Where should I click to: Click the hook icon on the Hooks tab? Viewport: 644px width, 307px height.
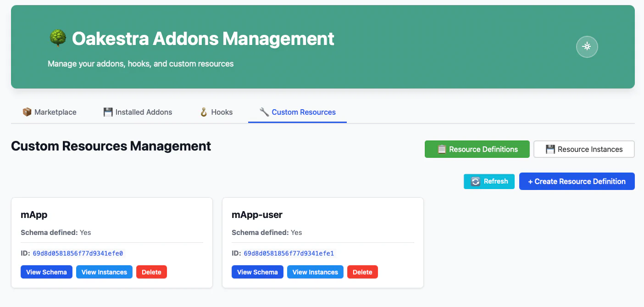pyautogui.click(x=203, y=112)
